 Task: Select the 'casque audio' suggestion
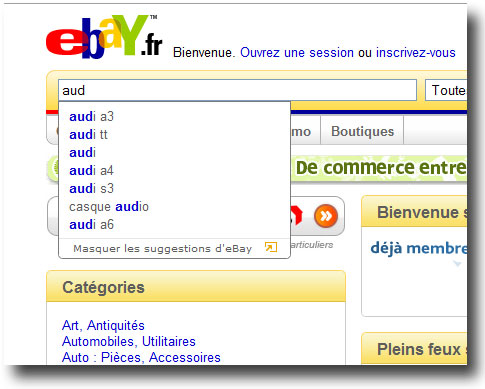click(109, 207)
